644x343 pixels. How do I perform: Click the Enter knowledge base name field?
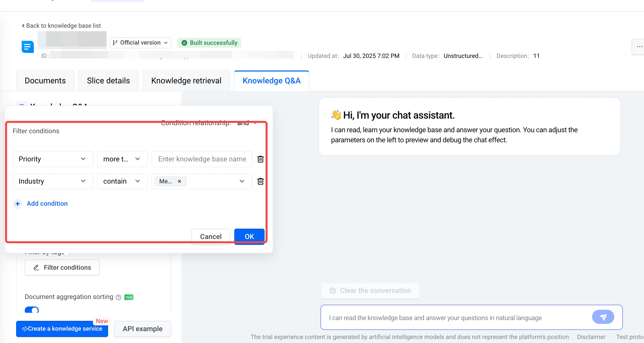202,159
